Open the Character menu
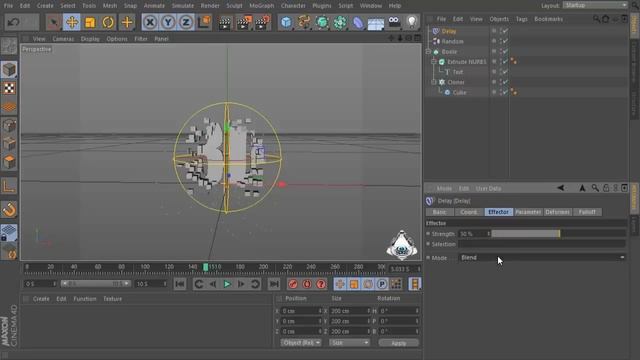This screenshot has height=360, width=640. [293, 6]
